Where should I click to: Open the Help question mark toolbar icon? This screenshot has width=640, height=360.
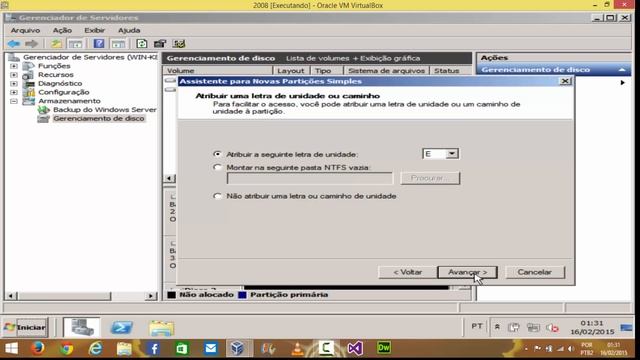[99, 44]
